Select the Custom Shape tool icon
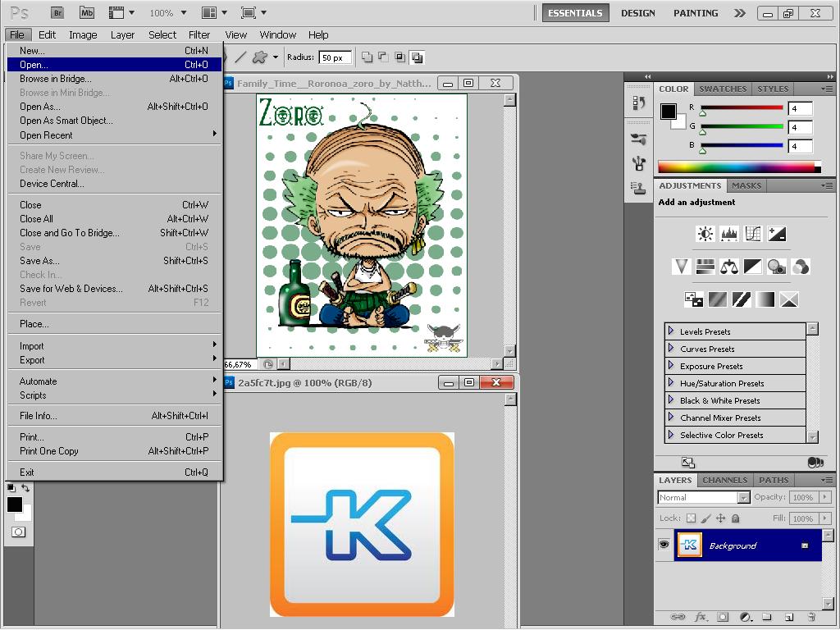Viewport: 840px width, 630px height. pyautogui.click(x=260, y=57)
